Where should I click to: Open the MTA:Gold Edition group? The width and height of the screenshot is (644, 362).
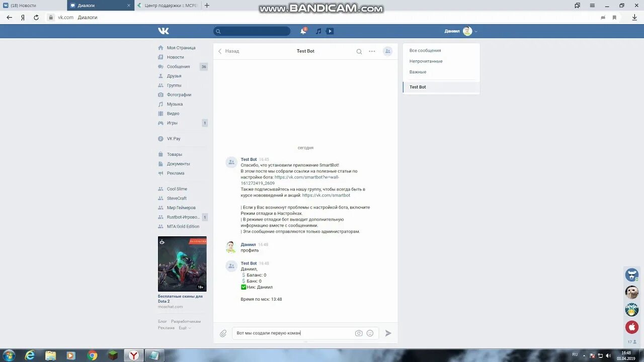pyautogui.click(x=183, y=227)
